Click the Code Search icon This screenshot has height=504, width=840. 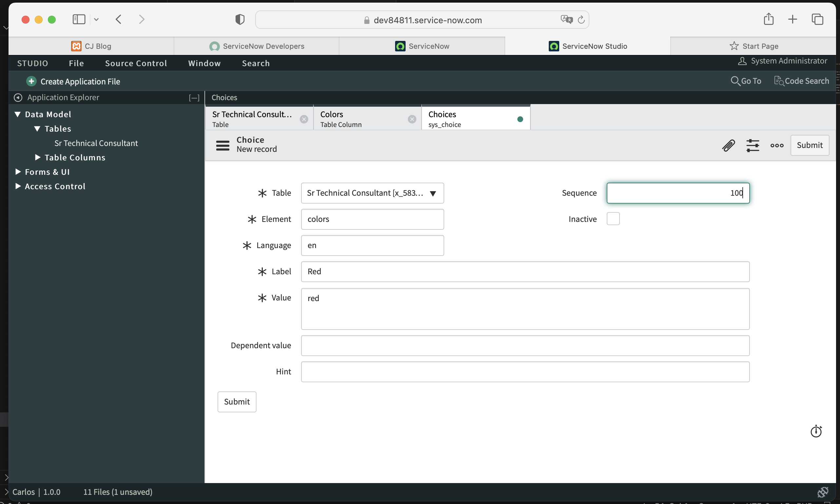click(779, 81)
